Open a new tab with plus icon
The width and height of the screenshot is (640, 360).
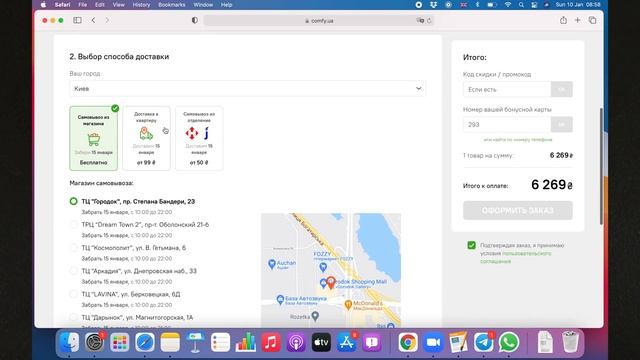click(578, 20)
